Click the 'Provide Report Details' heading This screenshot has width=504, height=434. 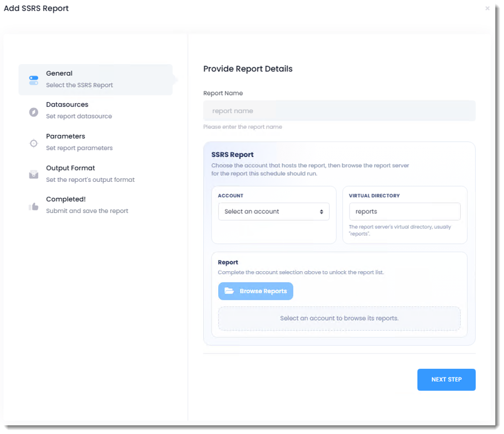point(248,69)
